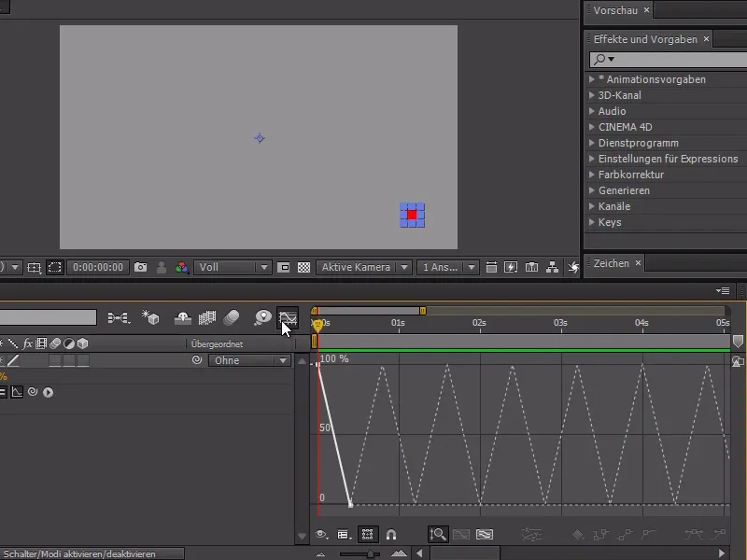Screen dimensions: 747x560
Task: Open the Composition Mini-Flowchart
Action: (119, 317)
